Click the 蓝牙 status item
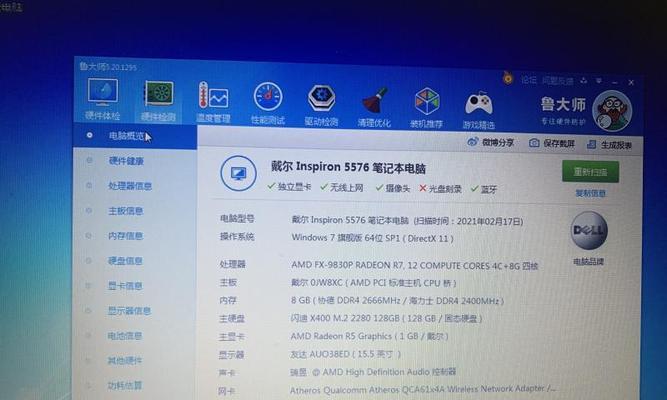 tap(484, 189)
